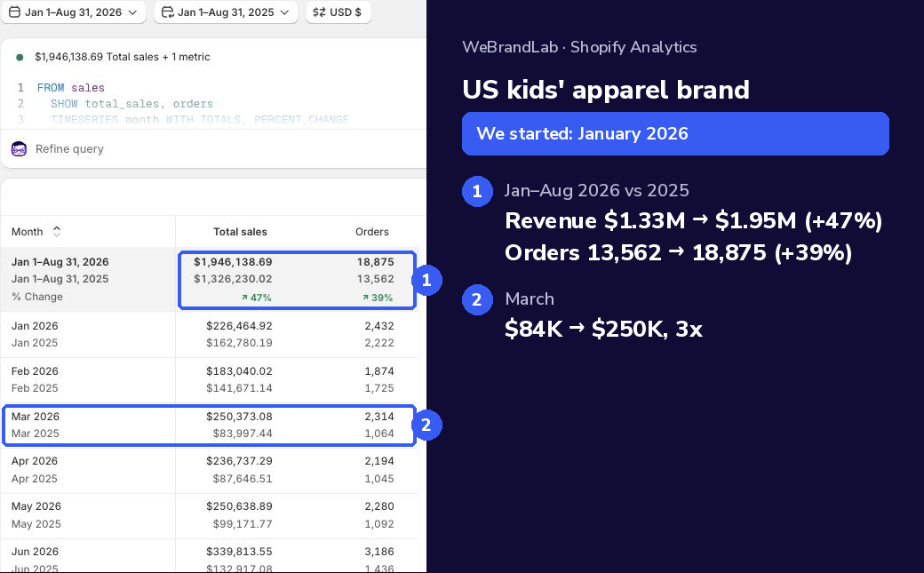
Task: Click Apr 2025 total sales $87,646.51
Action: tap(243, 479)
